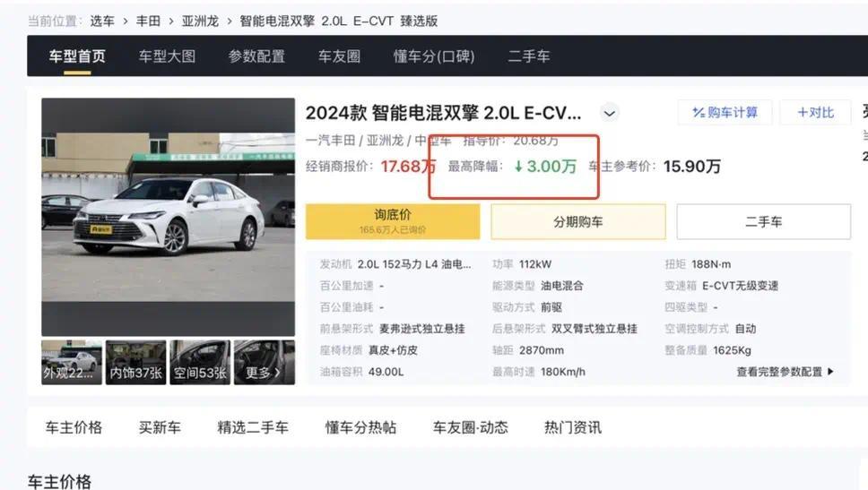The height and width of the screenshot is (490, 868).
Task: Click the 49.00L fuel tank value
Action: [x=386, y=372]
